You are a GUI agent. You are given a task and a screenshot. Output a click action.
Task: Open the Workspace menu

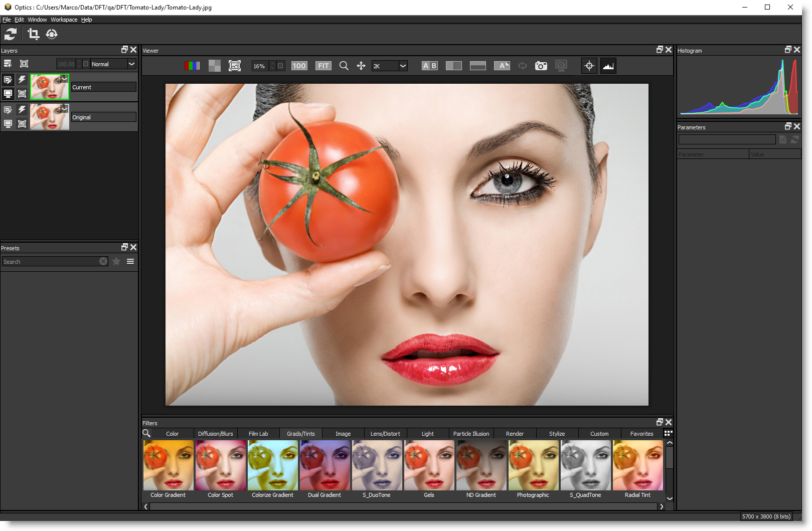pyautogui.click(x=64, y=20)
